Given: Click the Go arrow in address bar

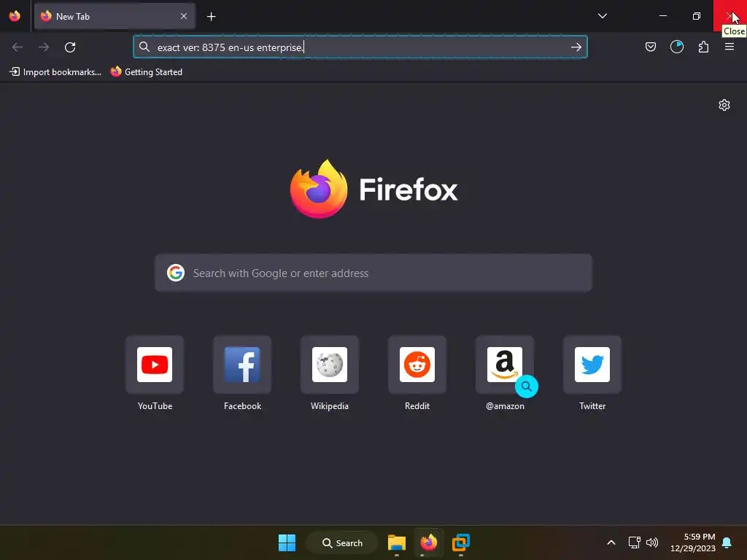Looking at the screenshot, I should pyautogui.click(x=576, y=47).
